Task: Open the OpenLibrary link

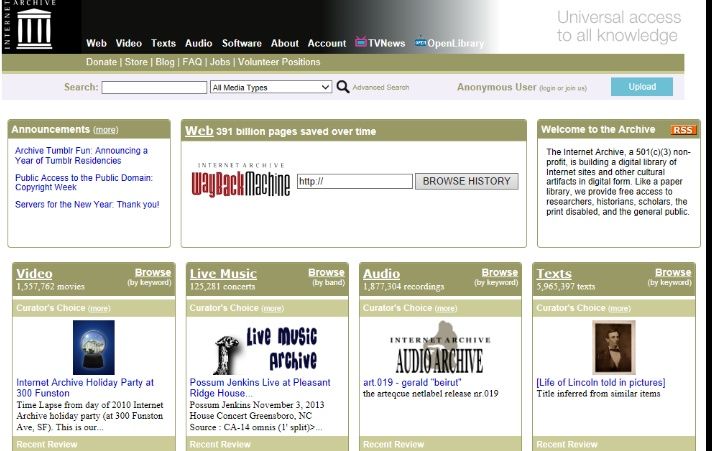Action: [x=455, y=44]
